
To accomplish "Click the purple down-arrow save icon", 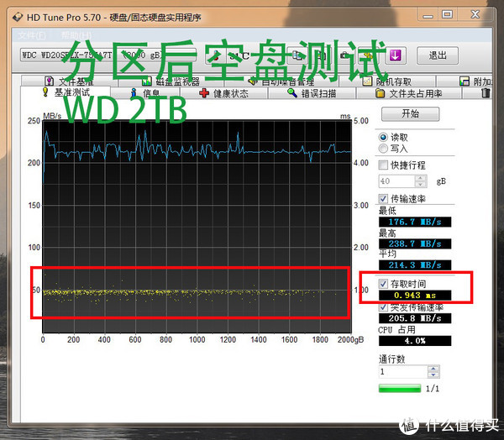I will [x=395, y=55].
